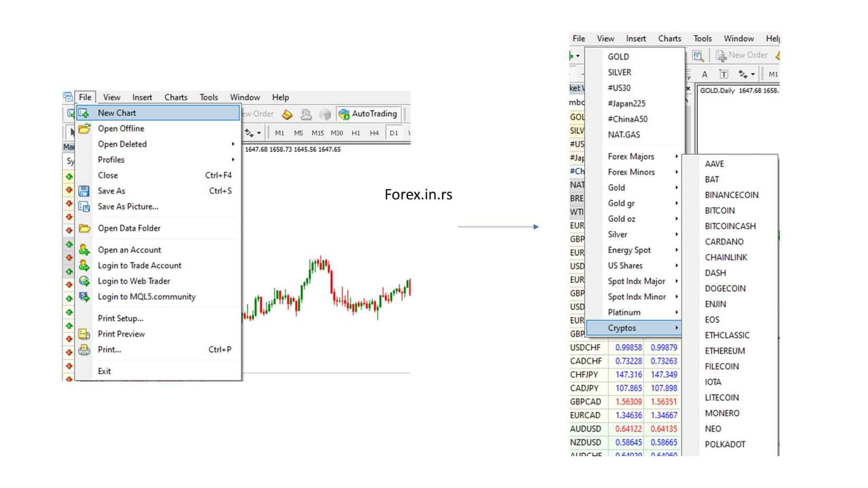Click the Strategy Tester magnifier icon
The width and height of the screenshot is (868, 488).
(x=698, y=55)
